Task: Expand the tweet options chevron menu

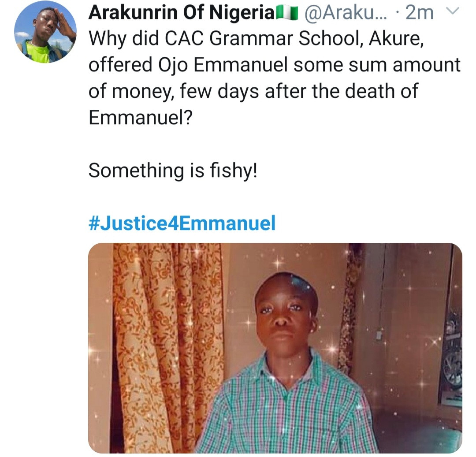Action: (x=453, y=11)
